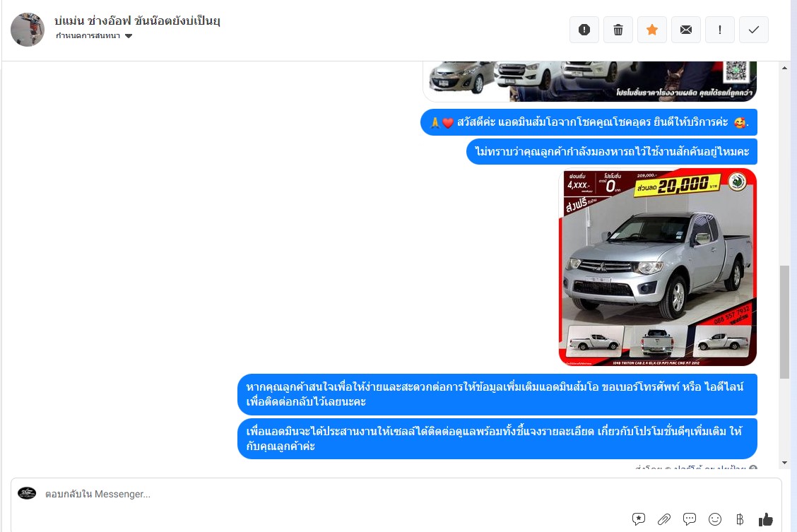Viewport: 797px width, 532px height.
Task: Open the silver Triton pickup ad image
Action: pos(658,267)
